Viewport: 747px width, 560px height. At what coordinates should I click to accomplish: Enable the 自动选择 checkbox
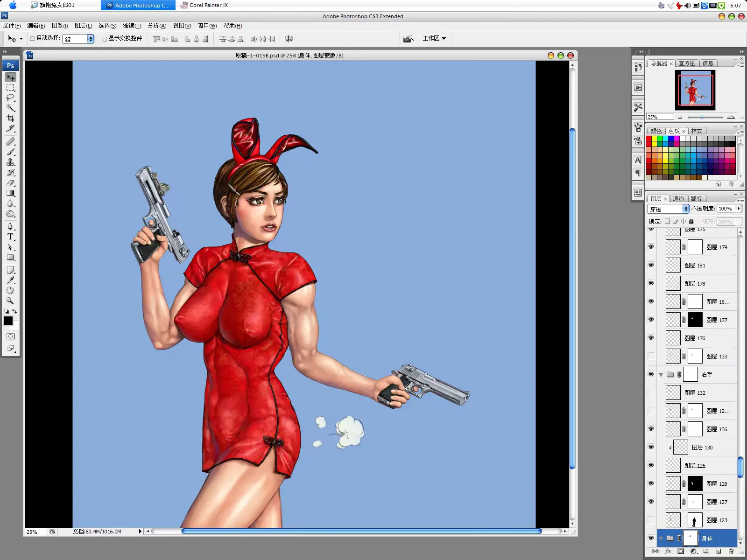[x=33, y=39]
